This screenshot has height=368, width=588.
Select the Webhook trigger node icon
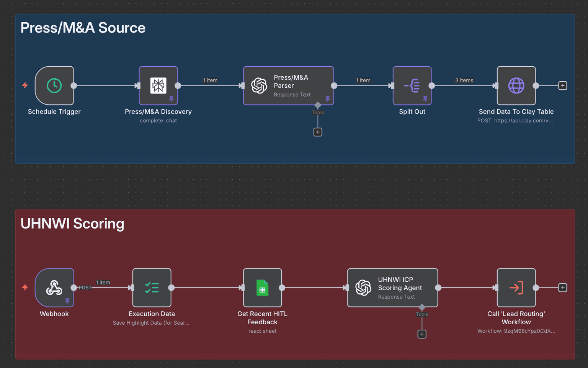click(x=54, y=288)
